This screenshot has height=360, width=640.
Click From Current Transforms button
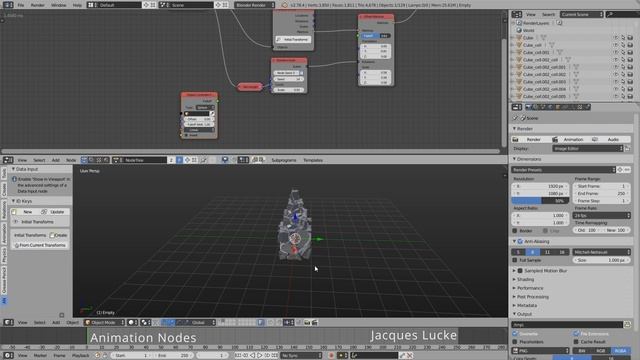click(x=40, y=245)
